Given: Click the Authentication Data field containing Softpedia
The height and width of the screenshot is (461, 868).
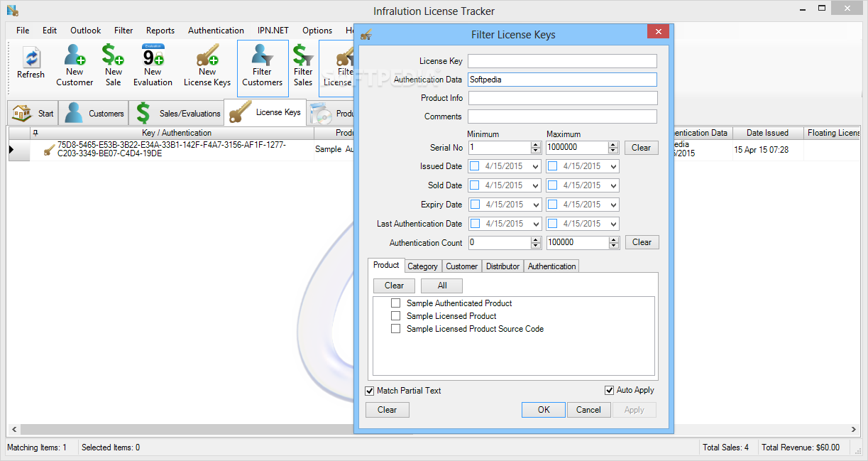Looking at the screenshot, I should click(563, 80).
